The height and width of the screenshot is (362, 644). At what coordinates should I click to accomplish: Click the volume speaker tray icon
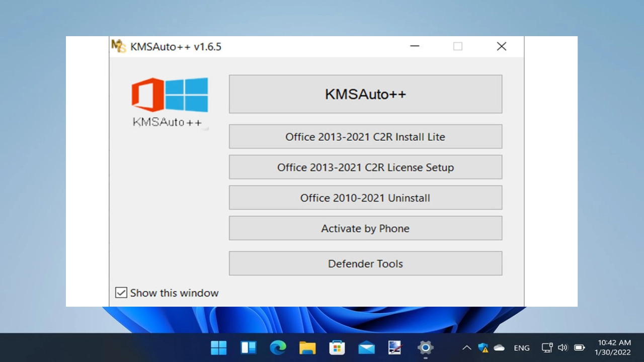(x=563, y=347)
